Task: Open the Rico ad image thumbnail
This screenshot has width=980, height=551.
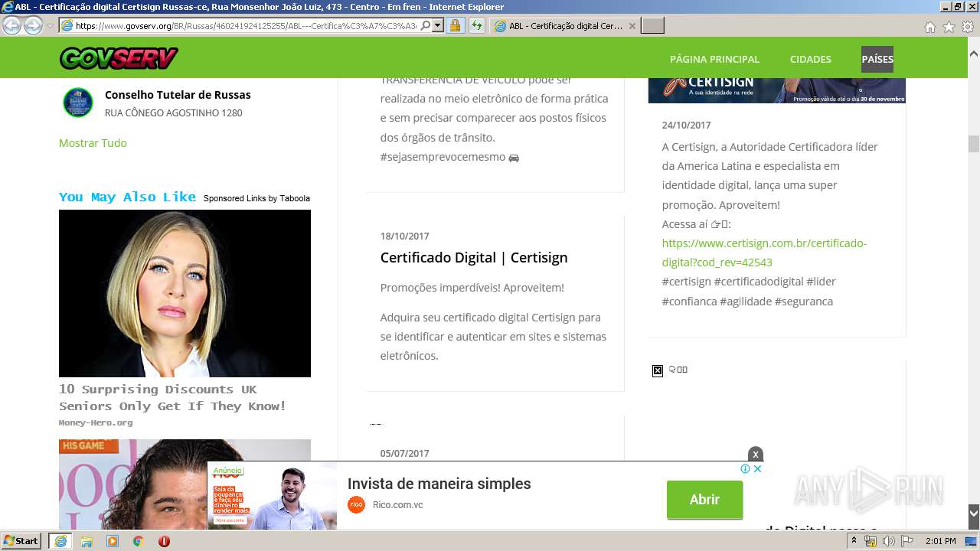Action: click(x=272, y=496)
